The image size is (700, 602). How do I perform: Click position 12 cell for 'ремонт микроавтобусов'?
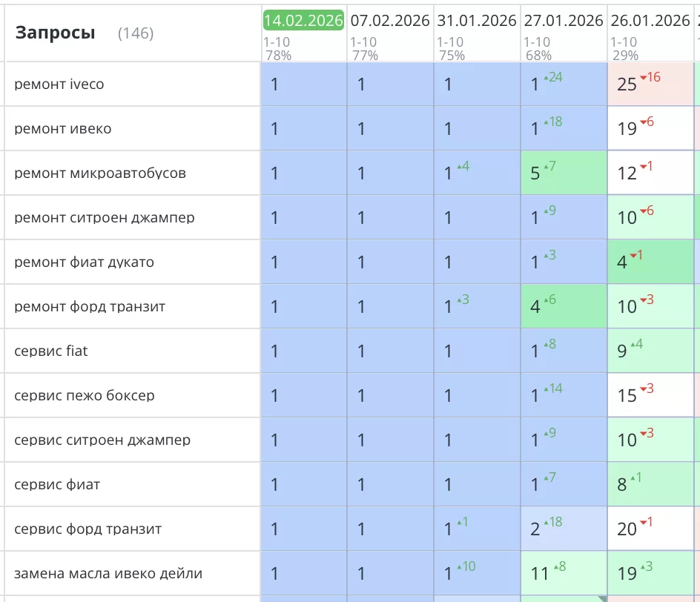(650, 173)
